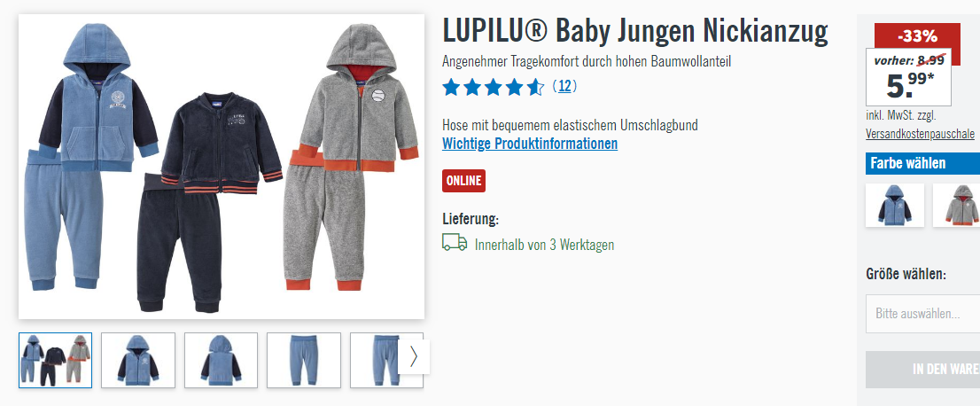The height and width of the screenshot is (406, 980).
Task: Click the red ONLINE badge
Action: click(463, 181)
